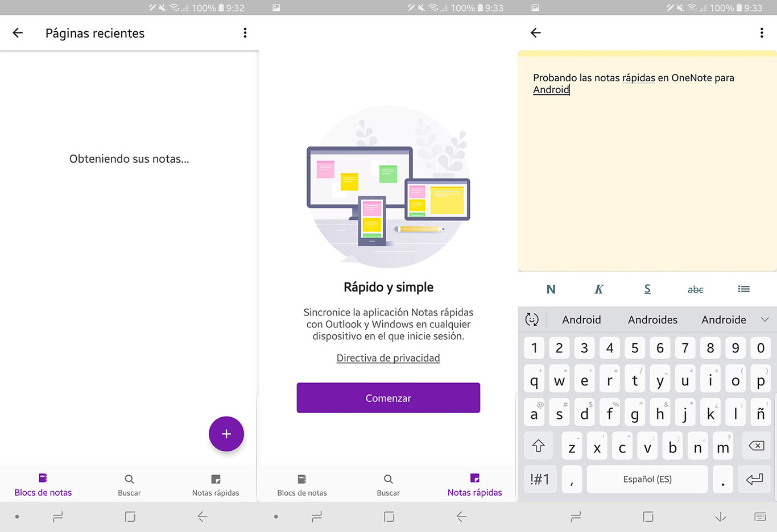The height and width of the screenshot is (532, 777).
Task: Toggle the Shift key on the keyboard
Action: coord(538,446)
